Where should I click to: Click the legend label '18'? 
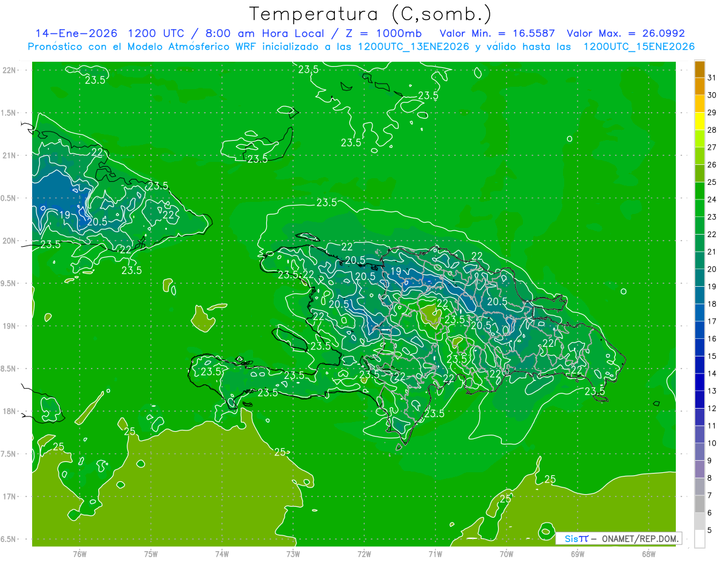pyautogui.click(x=712, y=304)
